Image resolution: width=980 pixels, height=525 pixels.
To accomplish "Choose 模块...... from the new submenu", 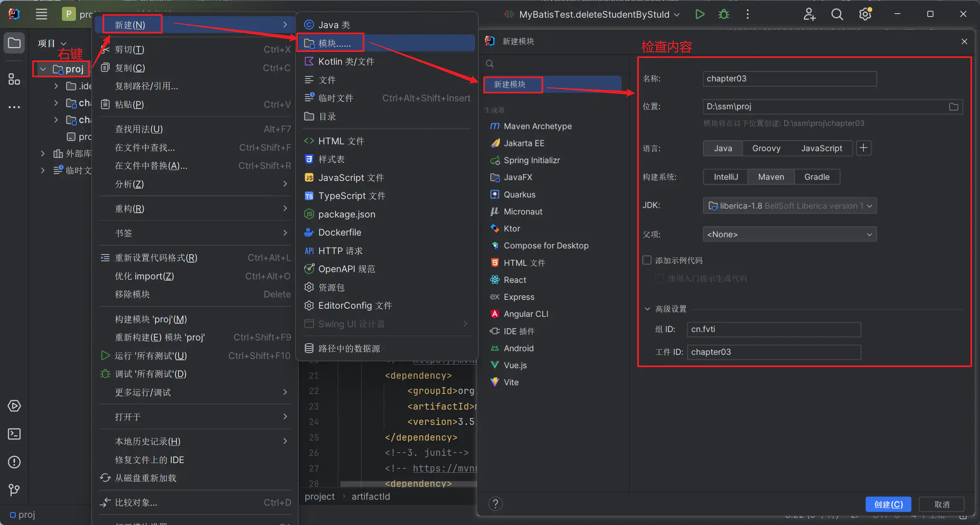I will (387, 43).
